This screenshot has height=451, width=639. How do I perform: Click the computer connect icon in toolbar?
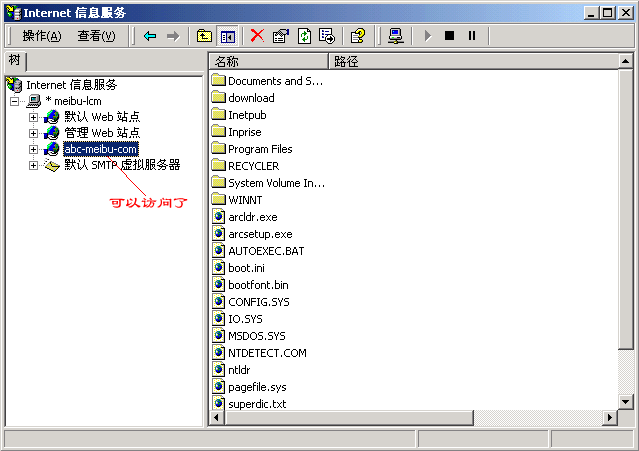pyautogui.click(x=395, y=36)
